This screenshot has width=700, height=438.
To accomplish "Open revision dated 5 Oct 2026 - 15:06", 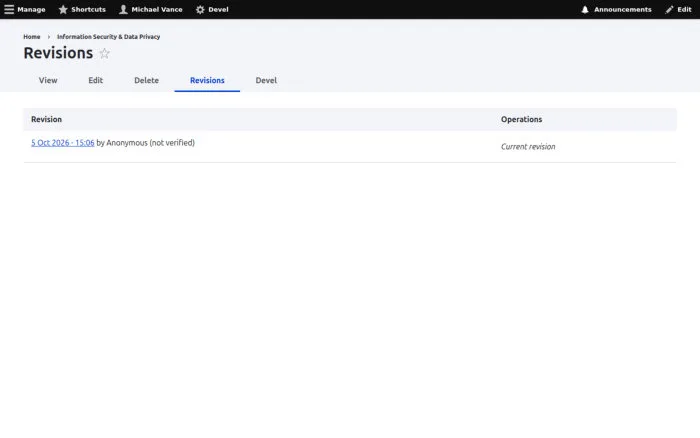I will [x=62, y=143].
